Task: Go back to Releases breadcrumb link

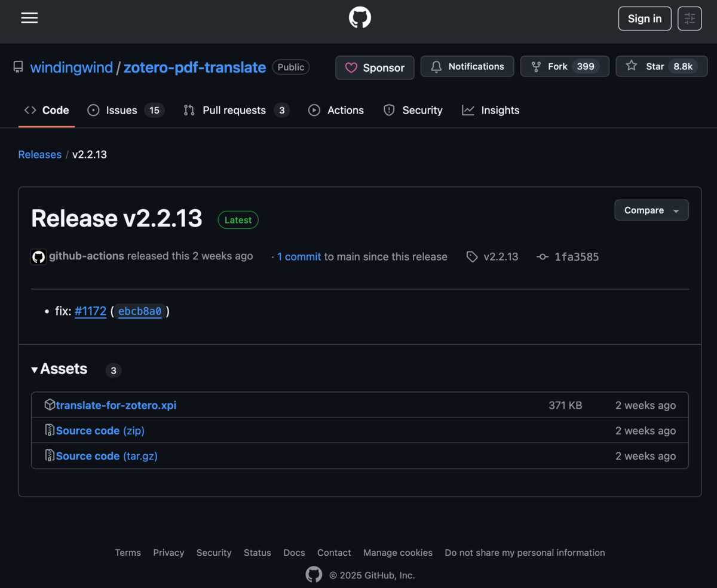Action: [39, 154]
